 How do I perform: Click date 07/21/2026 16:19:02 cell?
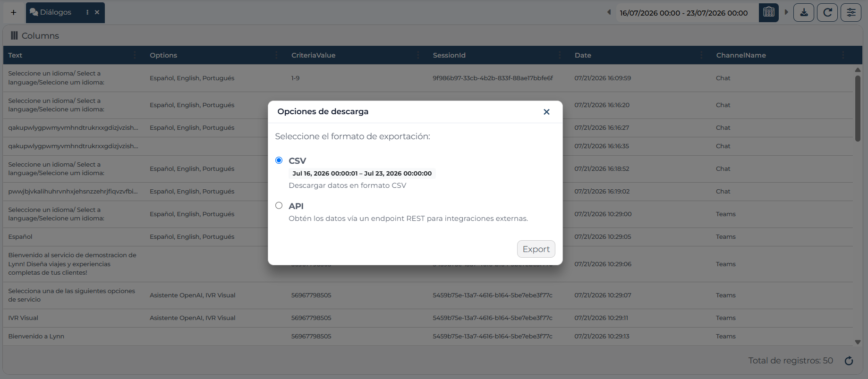pyautogui.click(x=602, y=191)
